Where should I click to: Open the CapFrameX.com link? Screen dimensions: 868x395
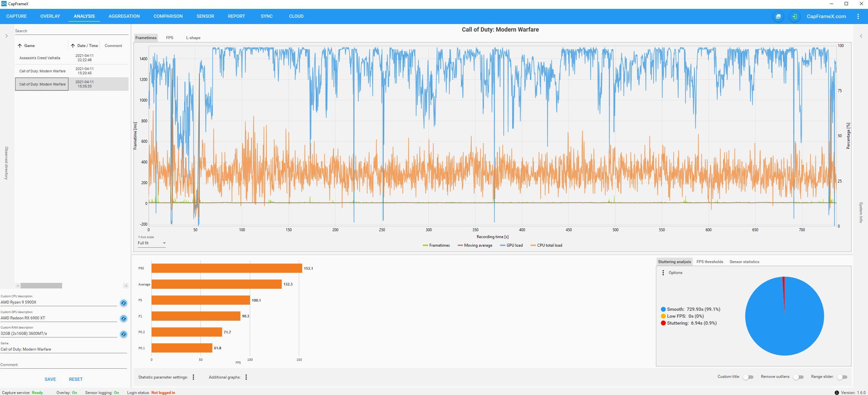[826, 16]
